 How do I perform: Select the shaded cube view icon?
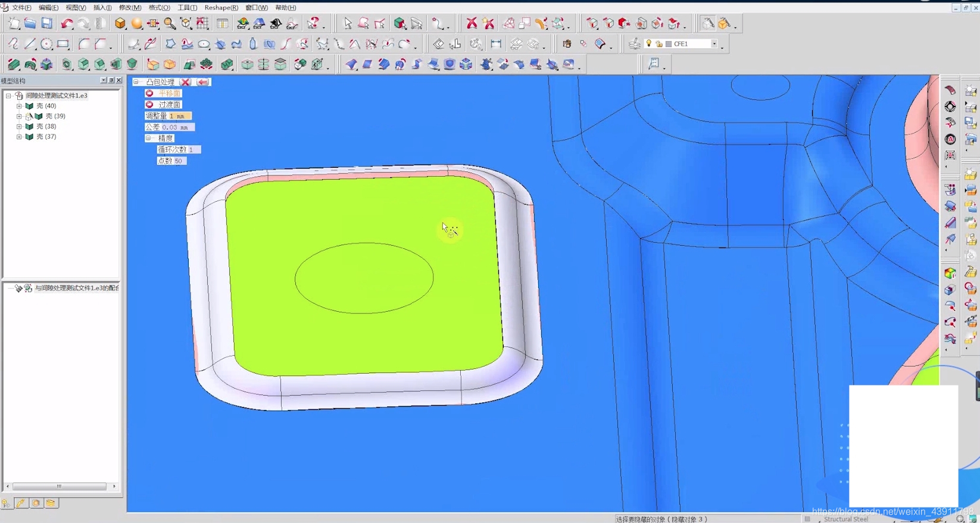tap(120, 24)
